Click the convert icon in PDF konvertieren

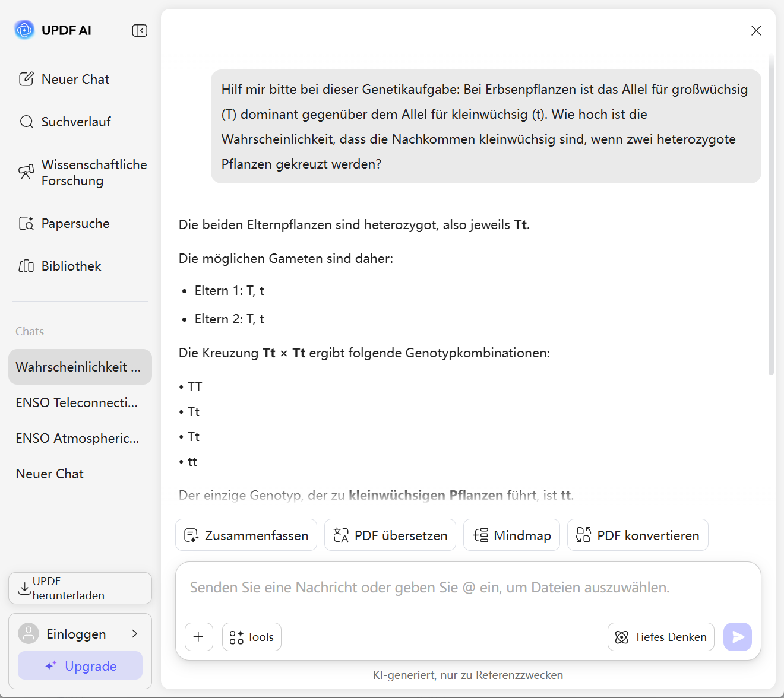(x=583, y=535)
